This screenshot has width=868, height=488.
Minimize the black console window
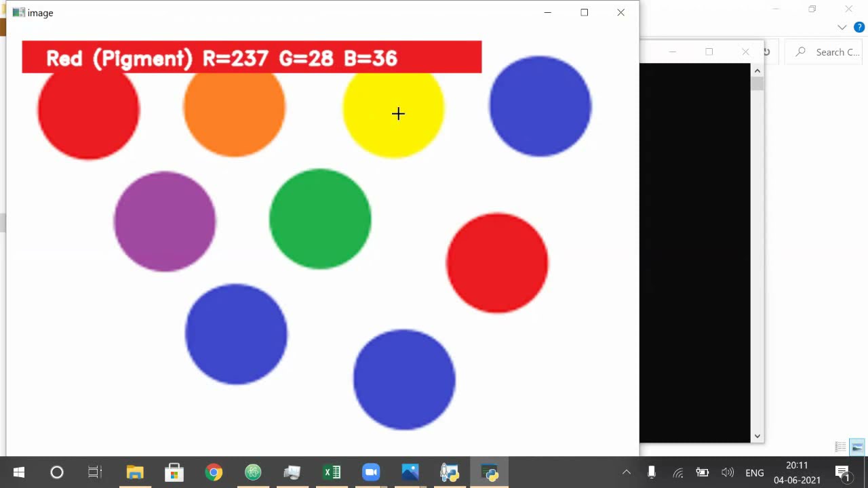coord(672,52)
